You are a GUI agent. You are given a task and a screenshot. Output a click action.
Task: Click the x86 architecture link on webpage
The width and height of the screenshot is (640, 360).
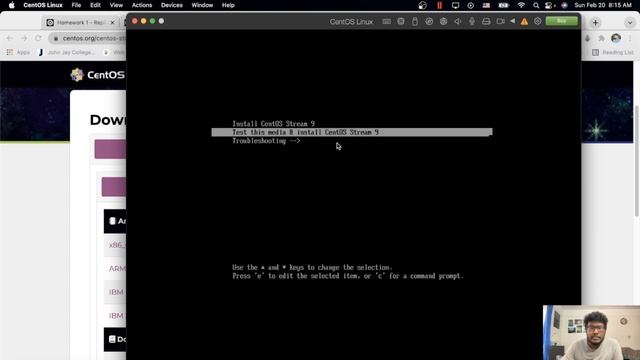tap(116, 245)
